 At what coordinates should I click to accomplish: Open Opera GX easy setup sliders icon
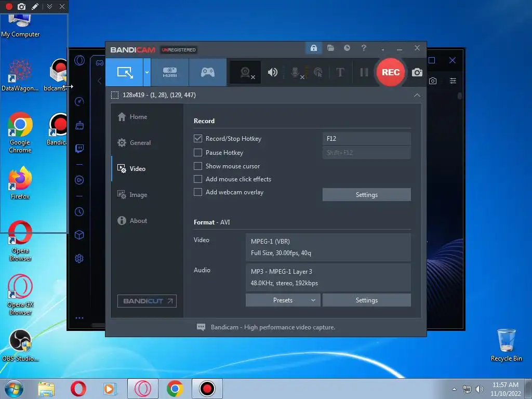pyautogui.click(x=453, y=81)
